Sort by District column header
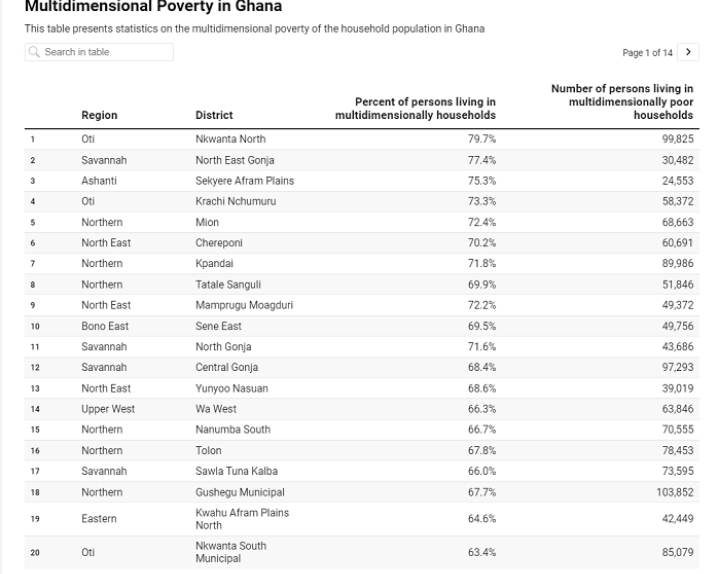This screenshot has width=720, height=574. (x=214, y=115)
